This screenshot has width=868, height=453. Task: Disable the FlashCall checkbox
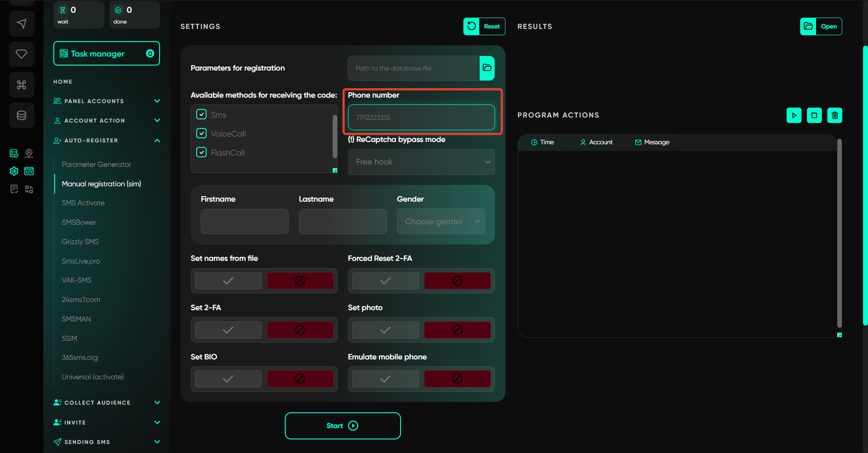[x=202, y=152]
